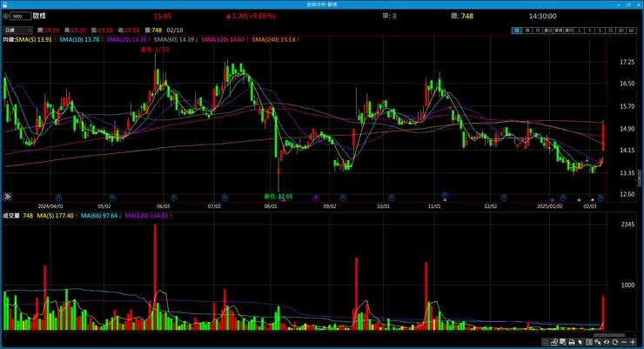Click the current price 15.05 in header

tap(162, 16)
